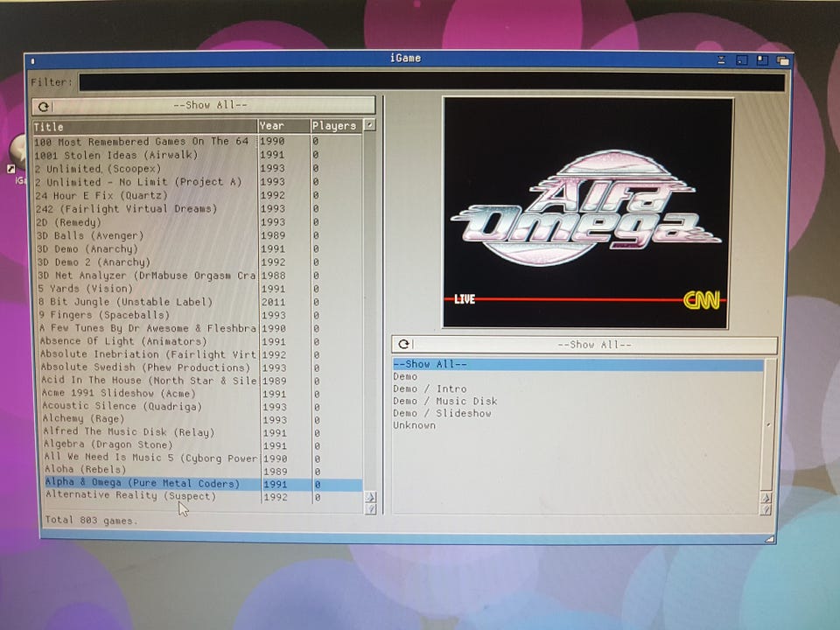The image size is (840, 630).
Task: Select 5 Yards (Vision) row
Action: pos(201,288)
